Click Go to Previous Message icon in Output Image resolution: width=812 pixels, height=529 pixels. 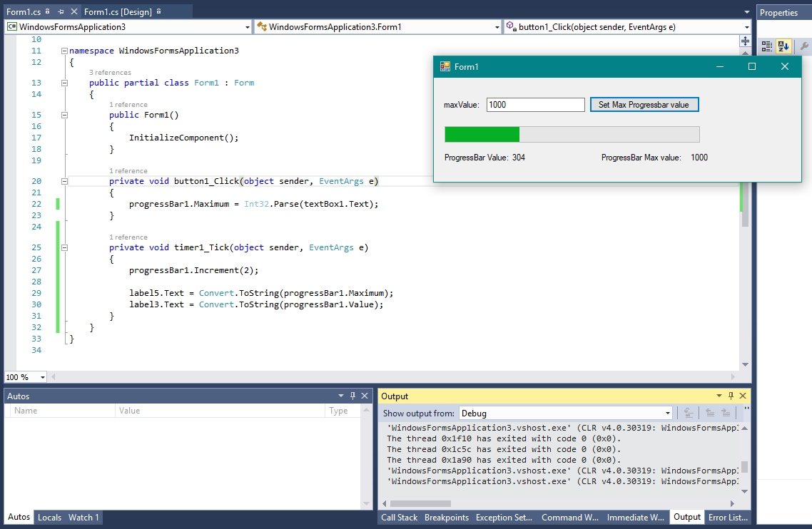click(x=710, y=413)
